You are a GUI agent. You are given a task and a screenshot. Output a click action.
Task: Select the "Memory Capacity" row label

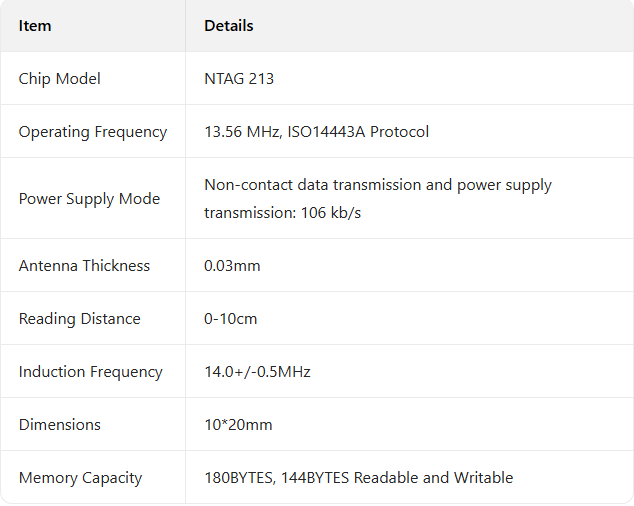[x=80, y=478]
